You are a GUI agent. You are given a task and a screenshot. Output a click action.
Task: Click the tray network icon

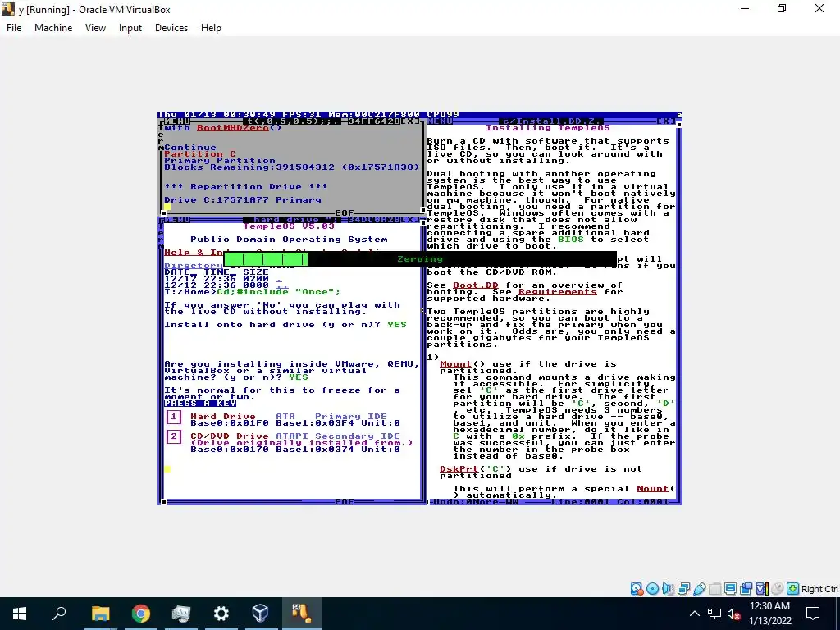(x=714, y=614)
